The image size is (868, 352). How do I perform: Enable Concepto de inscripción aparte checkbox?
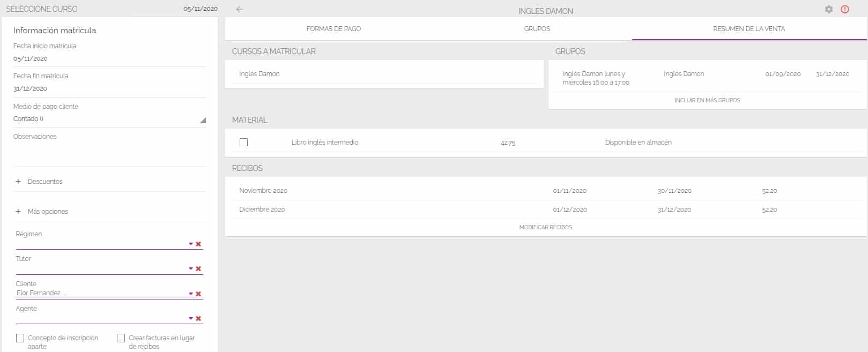[20, 338]
